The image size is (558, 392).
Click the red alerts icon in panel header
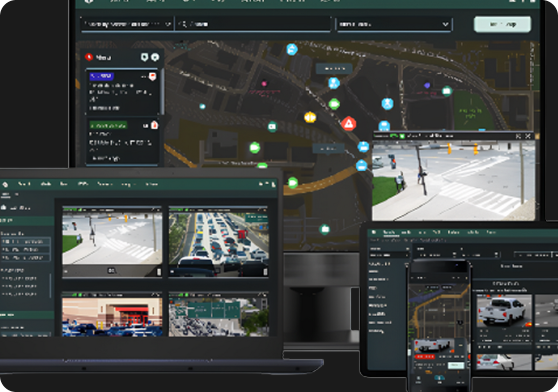tap(89, 57)
